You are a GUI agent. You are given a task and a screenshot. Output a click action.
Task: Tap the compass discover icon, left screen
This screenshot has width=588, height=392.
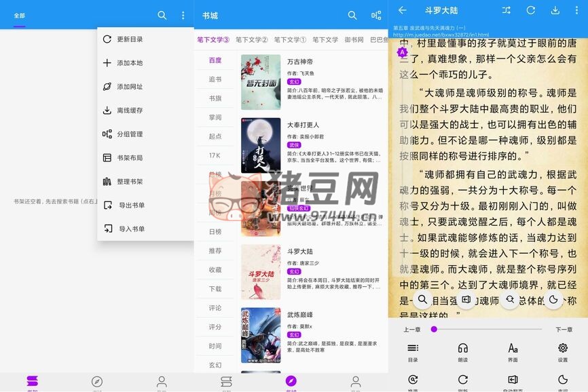tap(97, 382)
